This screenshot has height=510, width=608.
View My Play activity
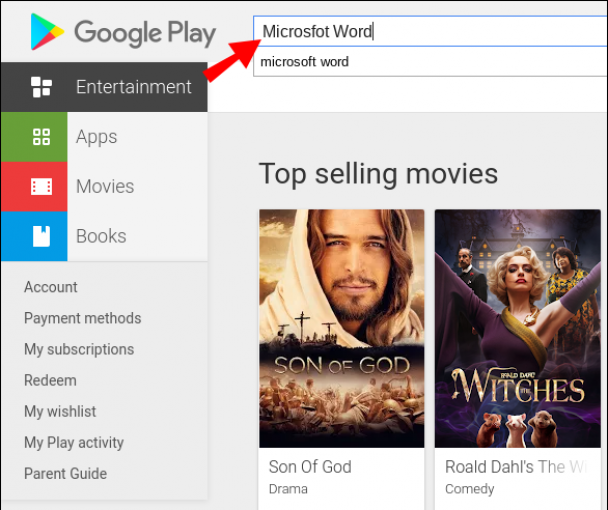[74, 442]
